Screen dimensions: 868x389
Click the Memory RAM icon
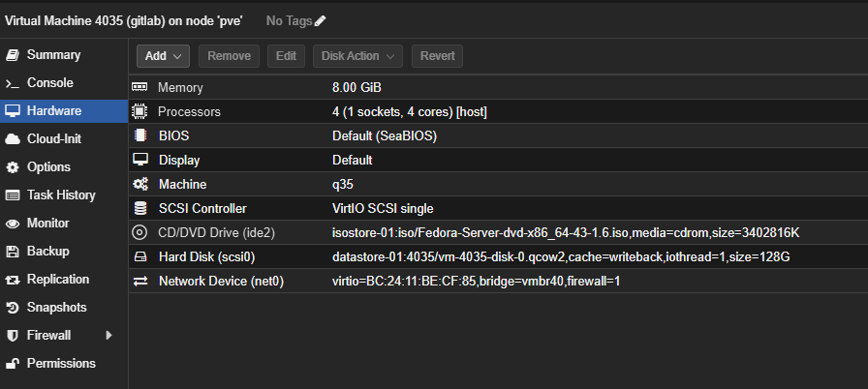click(x=139, y=87)
